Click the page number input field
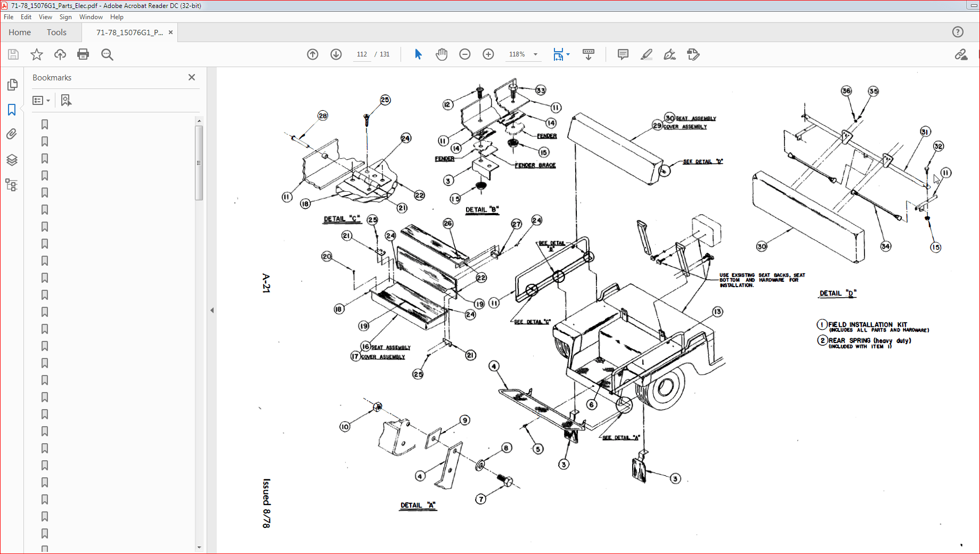 coord(362,54)
